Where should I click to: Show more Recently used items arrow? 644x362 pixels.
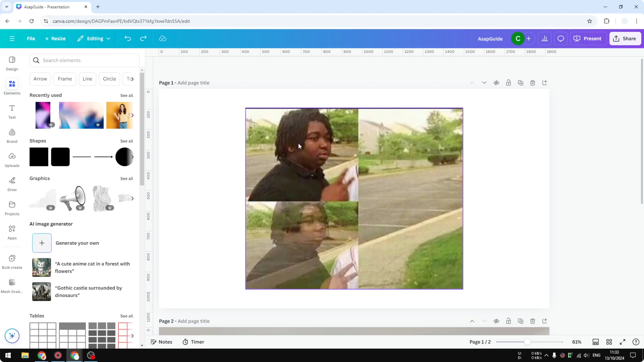(132, 115)
